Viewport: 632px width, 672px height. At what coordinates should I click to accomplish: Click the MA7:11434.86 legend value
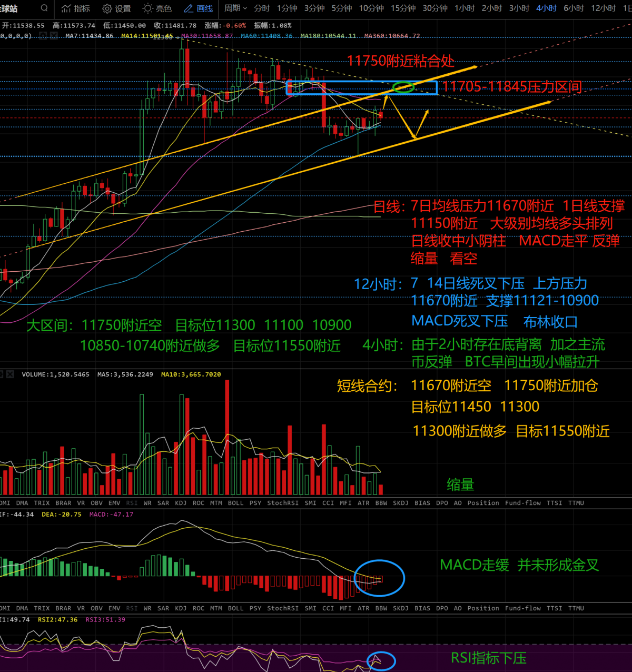(90, 36)
